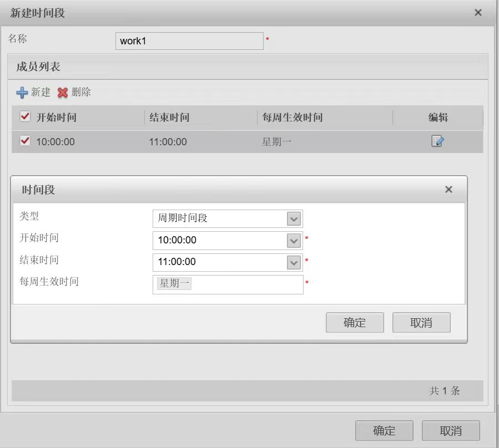499x448 pixels.
Task: Click the 成员列表 panel header
Action: tap(248, 67)
